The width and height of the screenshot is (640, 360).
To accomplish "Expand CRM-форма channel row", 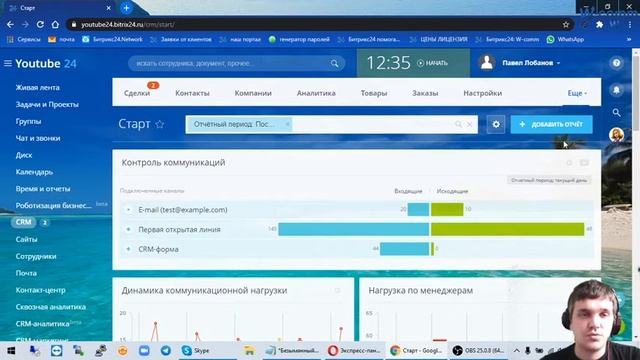I will point(128,249).
